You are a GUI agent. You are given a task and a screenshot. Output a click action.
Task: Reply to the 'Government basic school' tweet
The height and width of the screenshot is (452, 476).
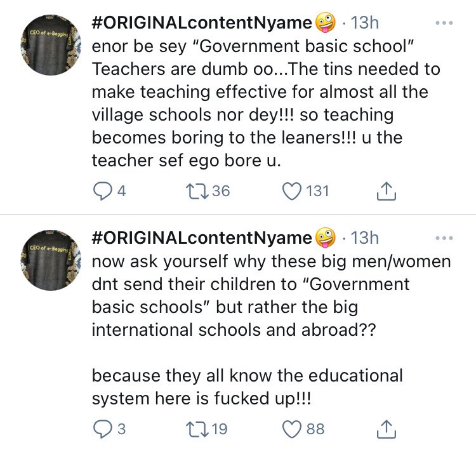click(x=101, y=190)
